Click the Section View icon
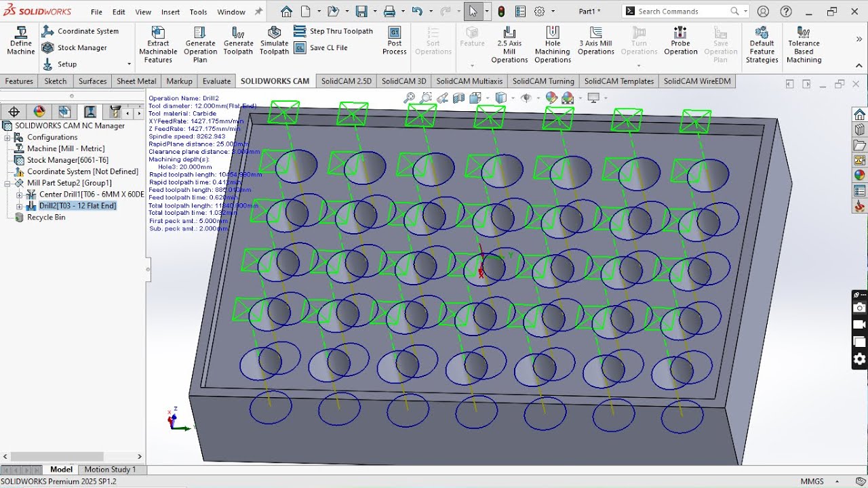The height and width of the screenshot is (488, 868). point(458,98)
